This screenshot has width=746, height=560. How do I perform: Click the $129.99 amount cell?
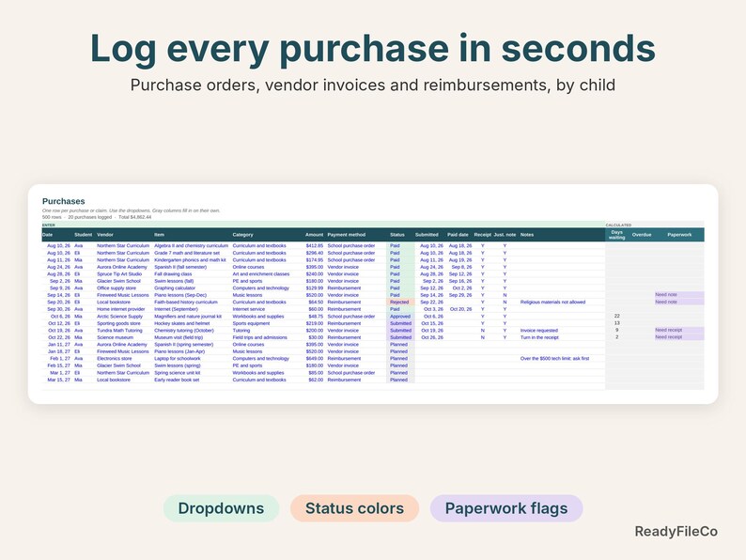315,288
